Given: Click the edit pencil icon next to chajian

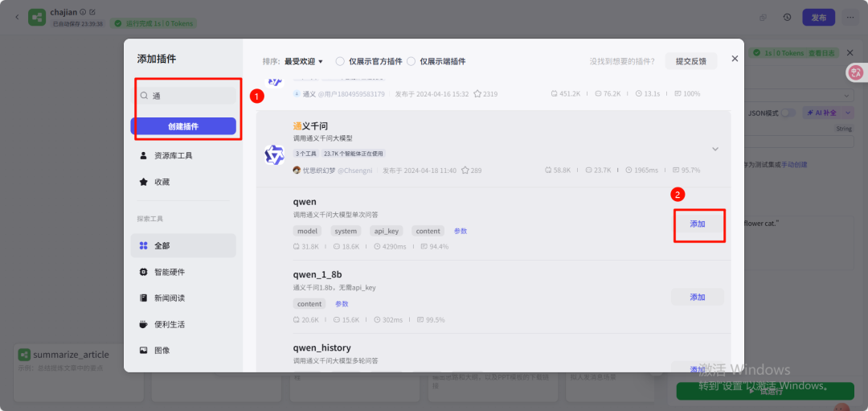Looking at the screenshot, I should 92,11.
